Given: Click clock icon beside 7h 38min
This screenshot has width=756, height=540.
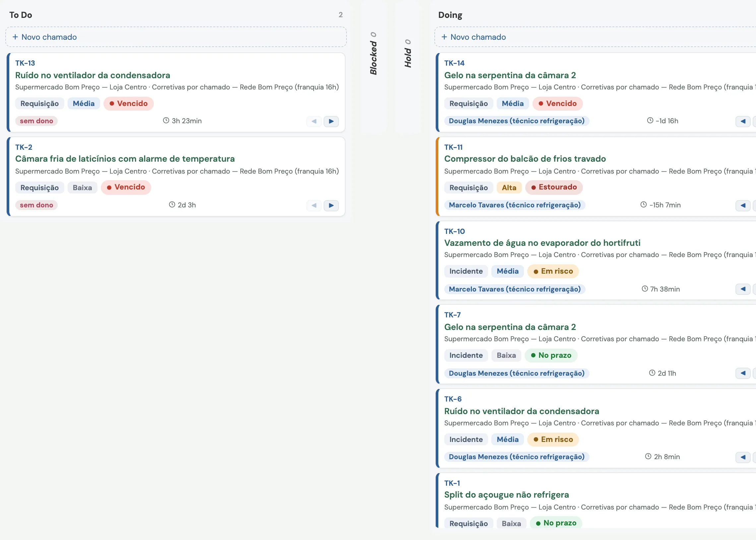Looking at the screenshot, I should tap(645, 289).
